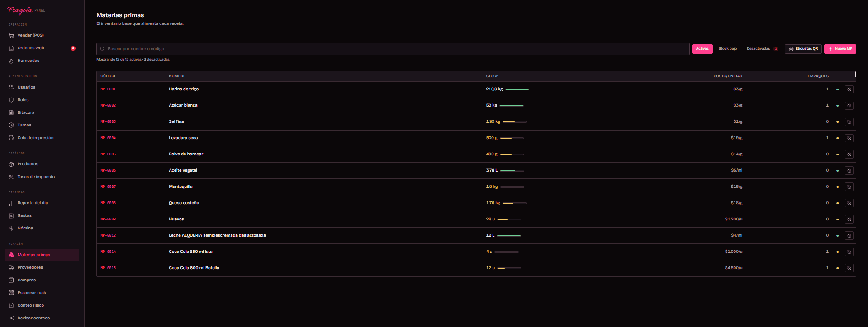Deactivate Aceite vegetal row icon

pyautogui.click(x=849, y=171)
